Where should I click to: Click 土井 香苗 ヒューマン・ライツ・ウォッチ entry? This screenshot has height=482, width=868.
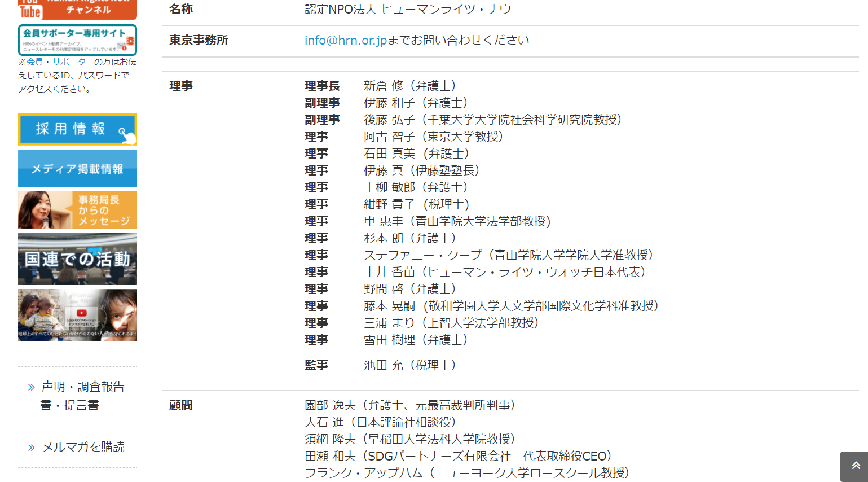coord(505,272)
